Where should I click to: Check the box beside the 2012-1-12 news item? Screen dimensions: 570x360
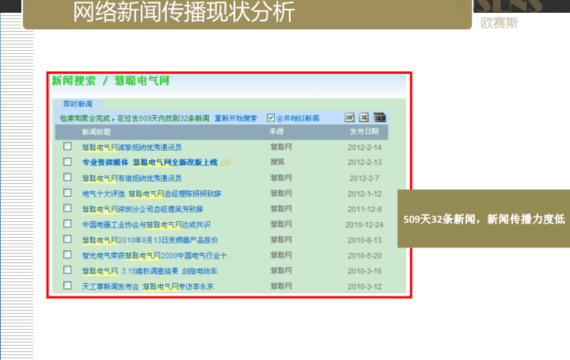tap(67, 193)
